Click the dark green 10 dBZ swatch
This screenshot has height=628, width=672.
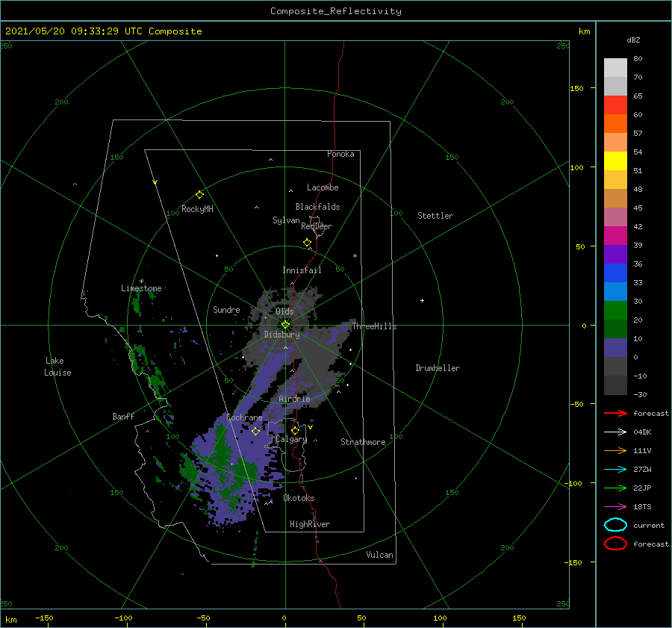pyautogui.click(x=615, y=329)
